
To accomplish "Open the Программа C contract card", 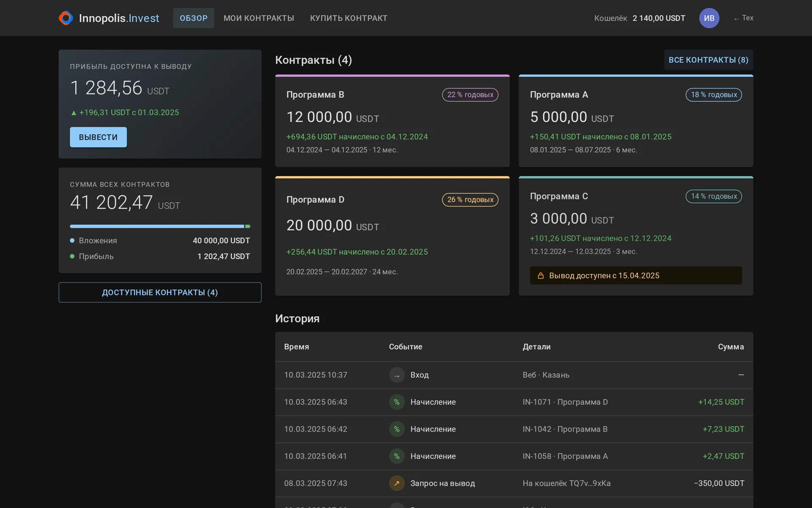I will pos(636,236).
